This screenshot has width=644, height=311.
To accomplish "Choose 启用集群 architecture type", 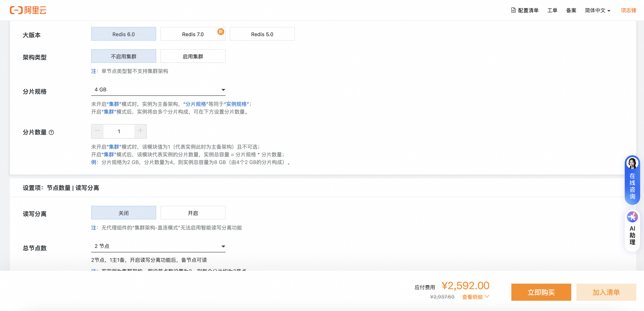I will [193, 56].
